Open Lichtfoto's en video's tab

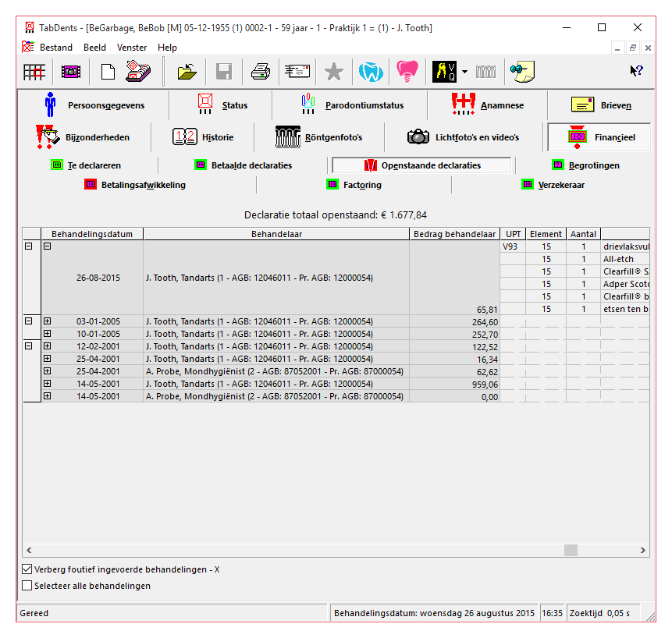coord(463,137)
